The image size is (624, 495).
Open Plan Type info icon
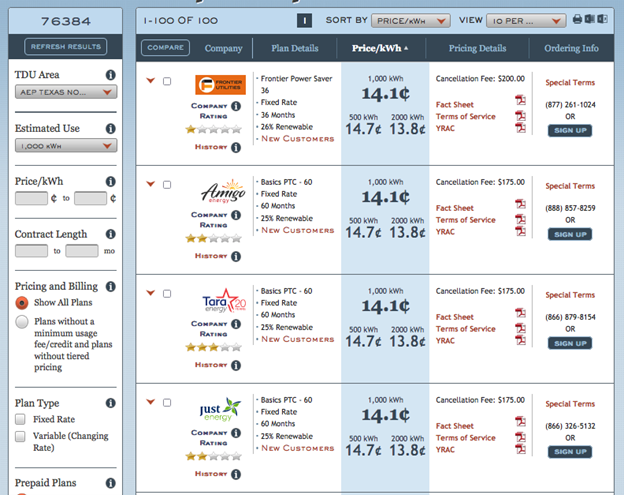[111, 403]
